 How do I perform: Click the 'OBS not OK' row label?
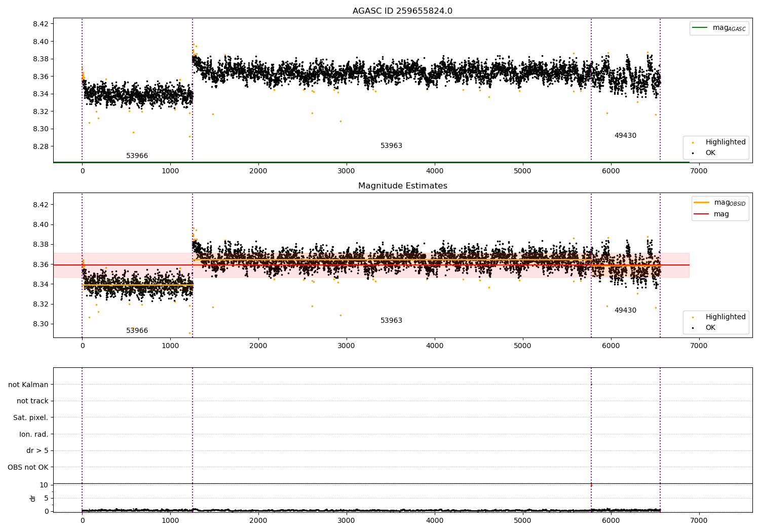pos(28,467)
